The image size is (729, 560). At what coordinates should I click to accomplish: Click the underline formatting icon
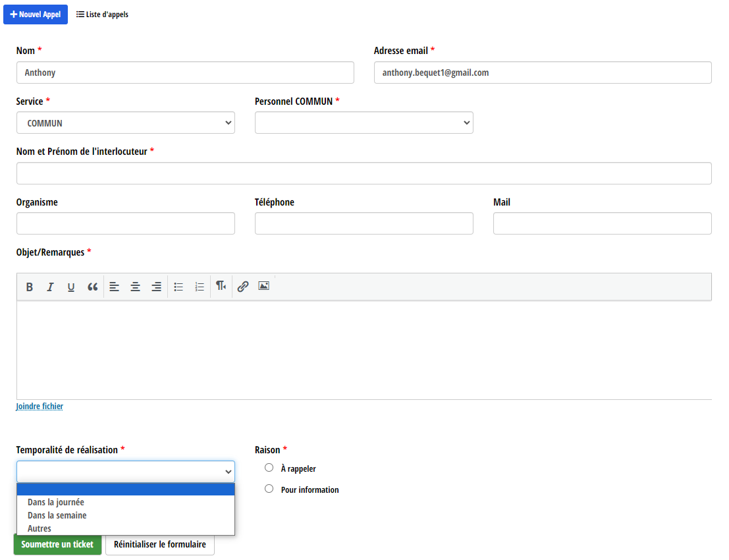[71, 287]
